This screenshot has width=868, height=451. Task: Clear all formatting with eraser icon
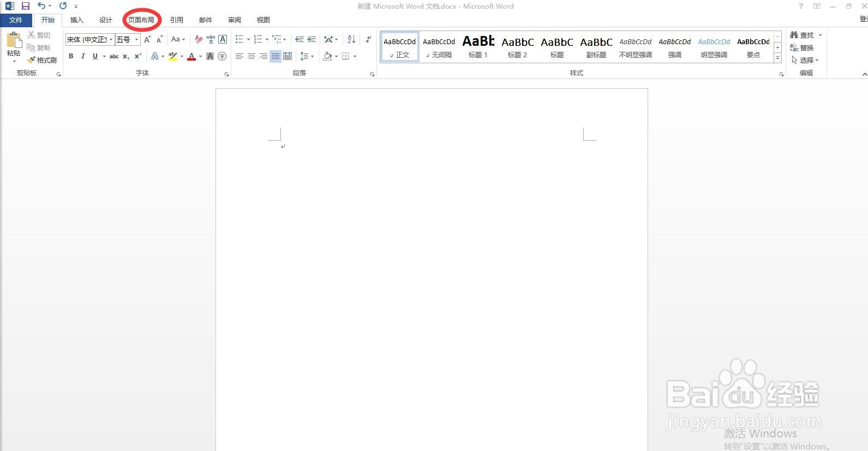coord(199,39)
